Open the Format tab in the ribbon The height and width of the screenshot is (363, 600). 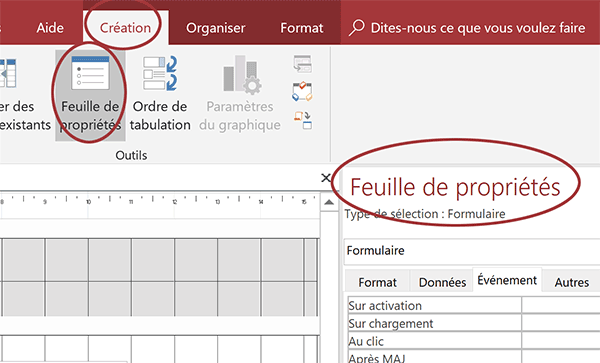coord(302,28)
